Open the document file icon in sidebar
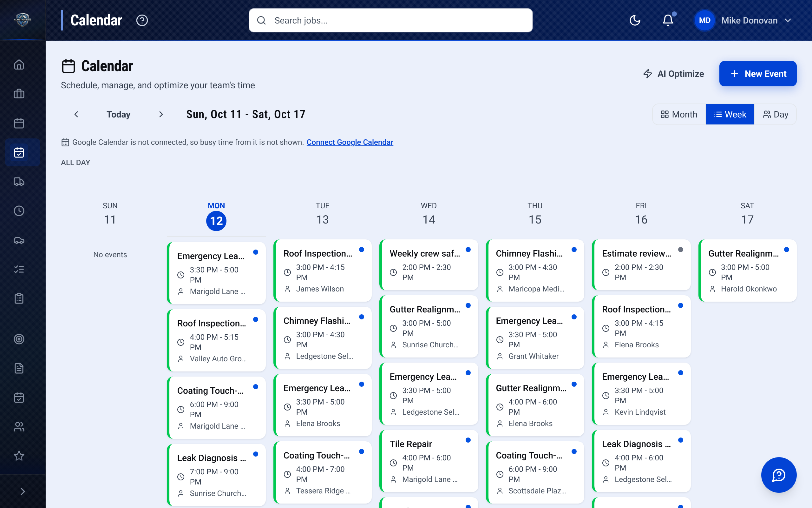The width and height of the screenshot is (812, 508). tap(19, 368)
